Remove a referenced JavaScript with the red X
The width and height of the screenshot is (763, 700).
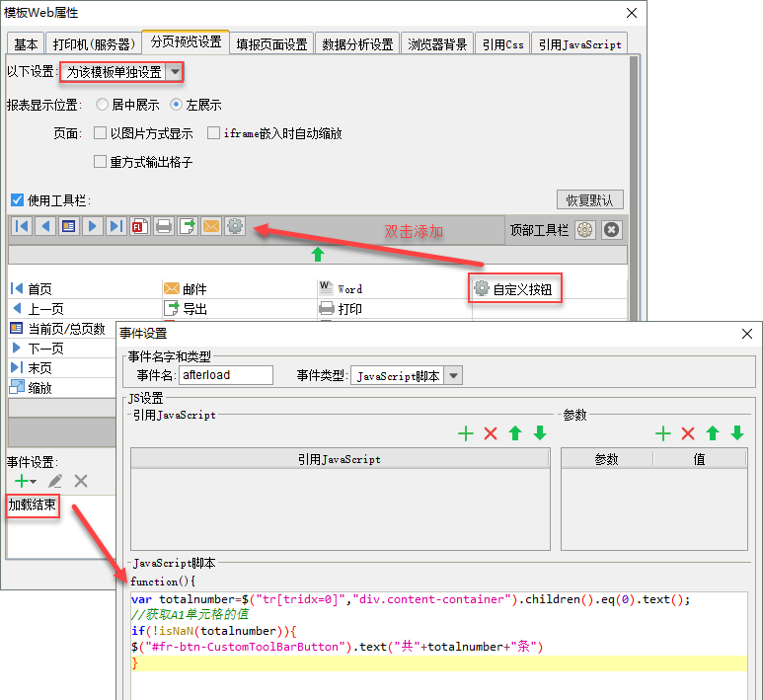[491, 433]
